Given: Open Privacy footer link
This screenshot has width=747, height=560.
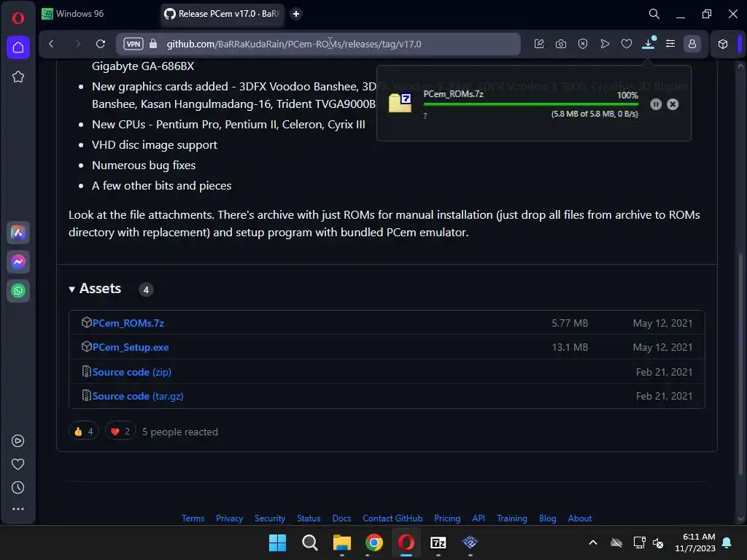Looking at the screenshot, I should pyautogui.click(x=229, y=518).
